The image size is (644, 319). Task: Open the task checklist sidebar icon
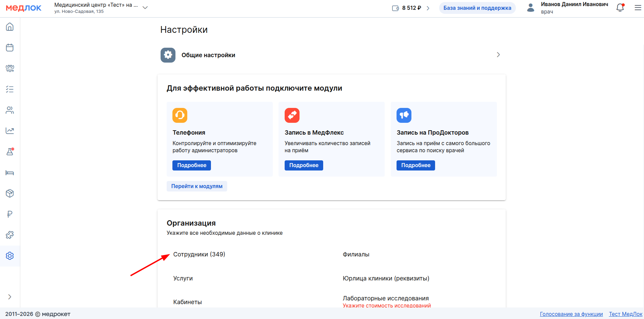(x=10, y=89)
